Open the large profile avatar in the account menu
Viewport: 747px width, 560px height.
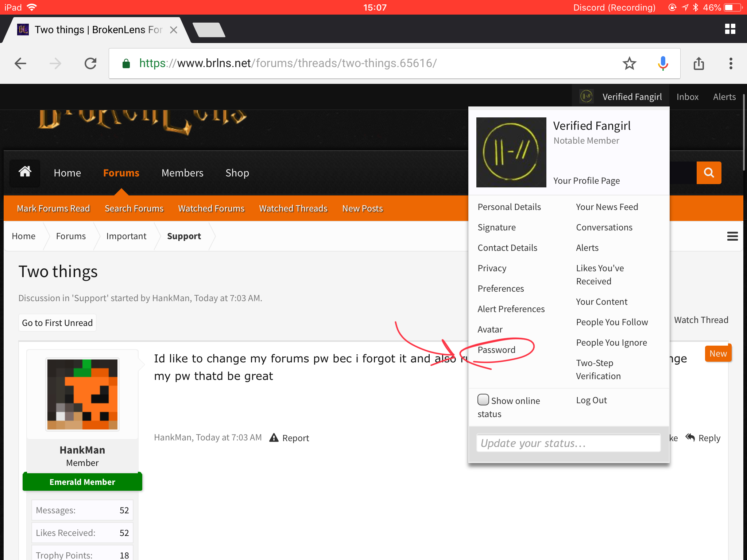(511, 152)
